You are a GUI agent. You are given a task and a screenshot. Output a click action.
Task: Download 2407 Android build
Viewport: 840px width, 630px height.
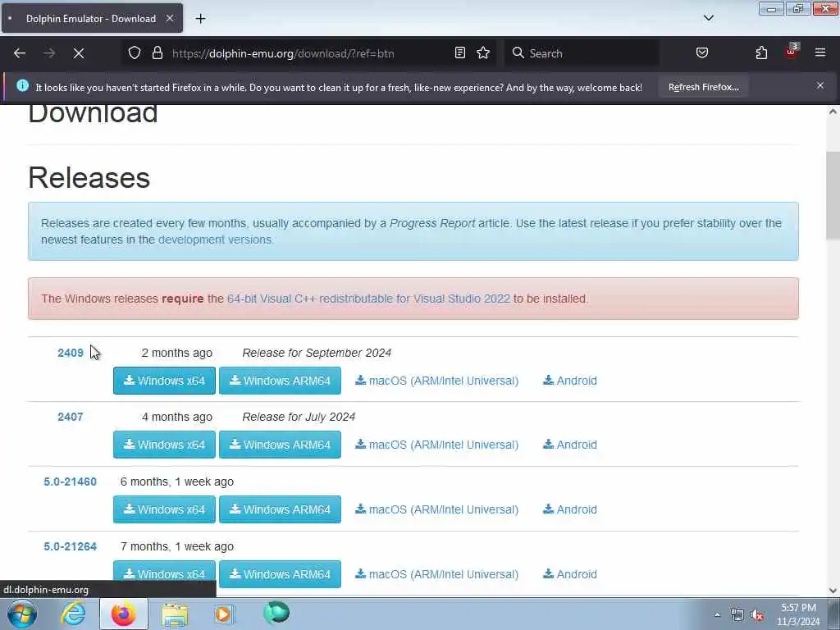click(x=570, y=445)
